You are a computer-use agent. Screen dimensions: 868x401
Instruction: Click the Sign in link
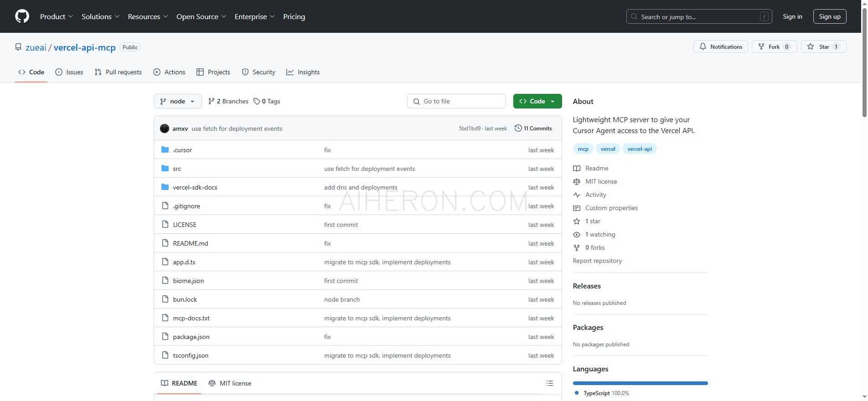[x=792, y=16]
